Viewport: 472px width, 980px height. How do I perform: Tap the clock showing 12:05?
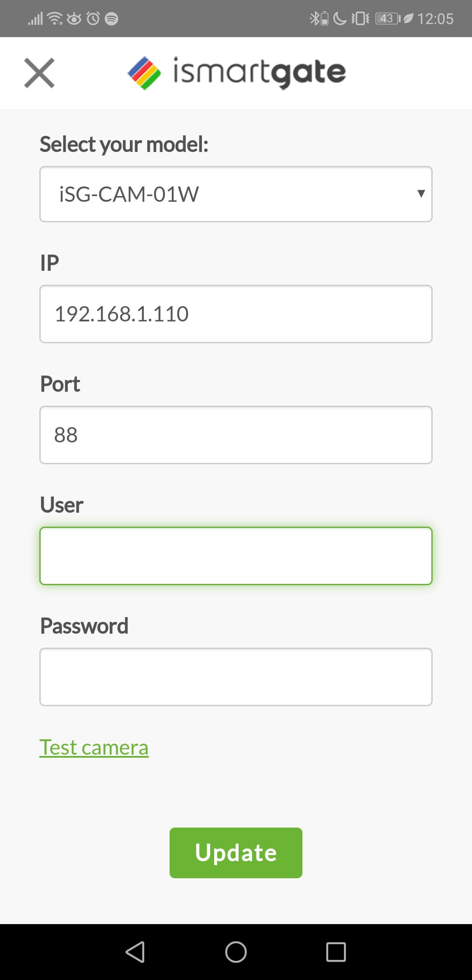435,19
